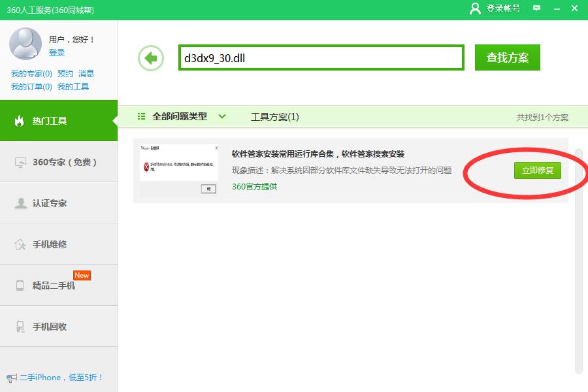The width and height of the screenshot is (588, 392).
Task: Click the 登录 link under the greeting
Action: pos(57,52)
